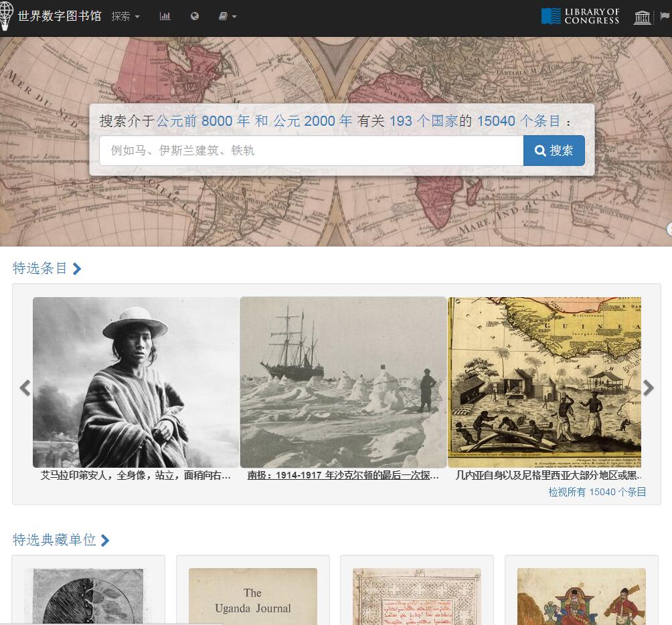Open the 探索 navigation dropdown
The height and width of the screenshot is (625, 672).
126,16
